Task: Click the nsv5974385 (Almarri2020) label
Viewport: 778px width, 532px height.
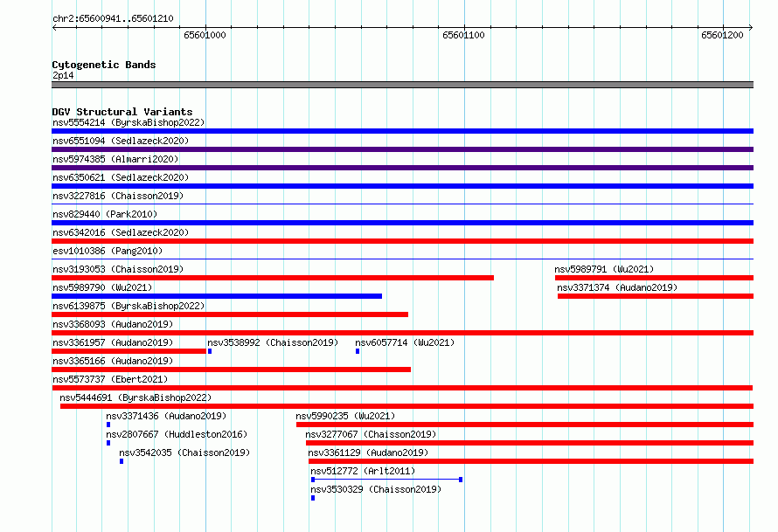Action: point(115,159)
